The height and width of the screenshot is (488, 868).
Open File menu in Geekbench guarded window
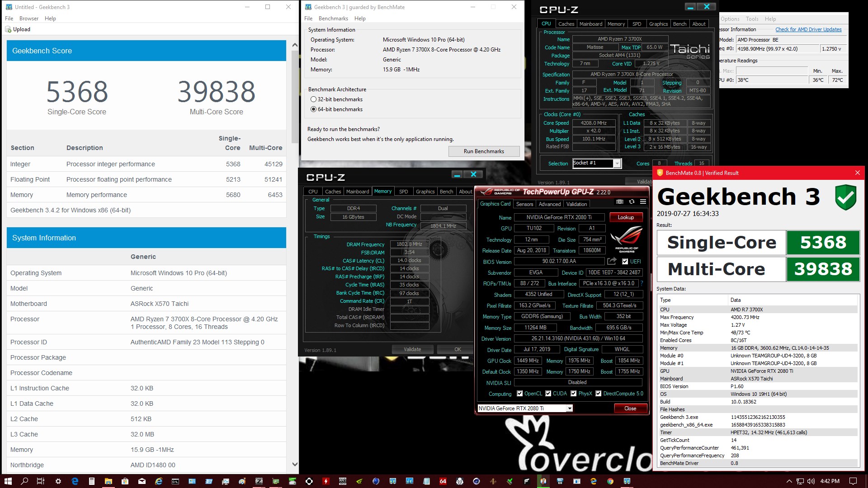click(308, 19)
